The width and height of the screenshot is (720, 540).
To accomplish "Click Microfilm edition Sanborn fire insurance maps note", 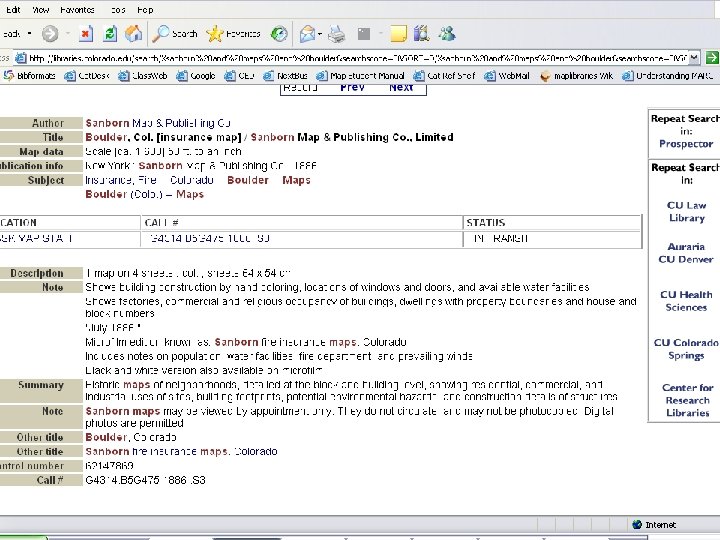I will coord(246,342).
